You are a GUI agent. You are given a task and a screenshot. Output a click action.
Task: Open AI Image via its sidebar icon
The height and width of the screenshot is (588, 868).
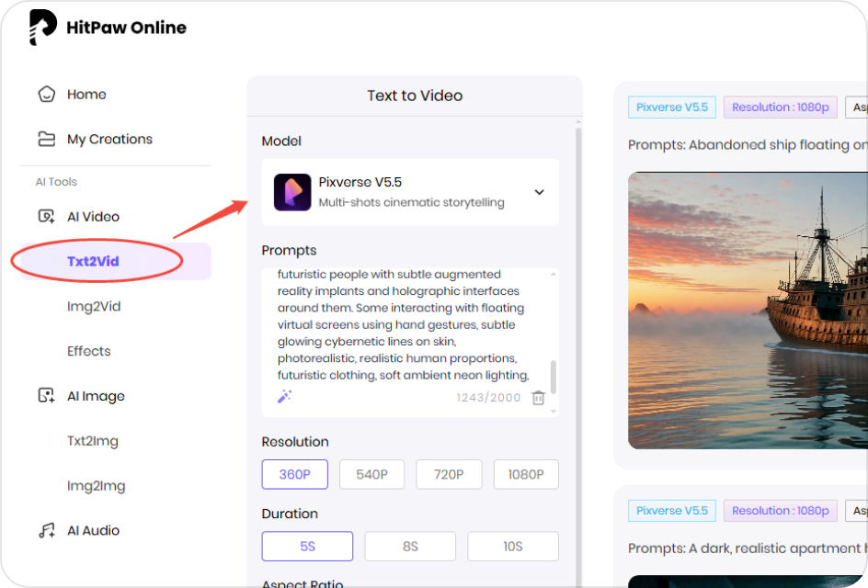44,395
